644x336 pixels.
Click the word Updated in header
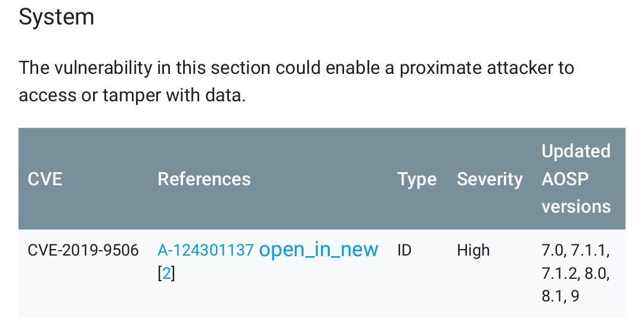pyautogui.click(x=576, y=152)
